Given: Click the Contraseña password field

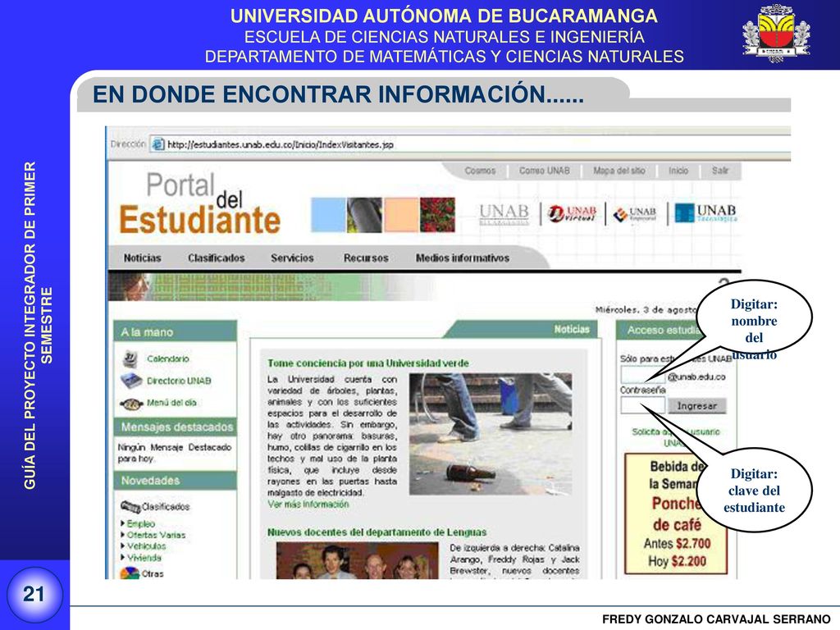Looking at the screenshot, I should coord(643,405).
